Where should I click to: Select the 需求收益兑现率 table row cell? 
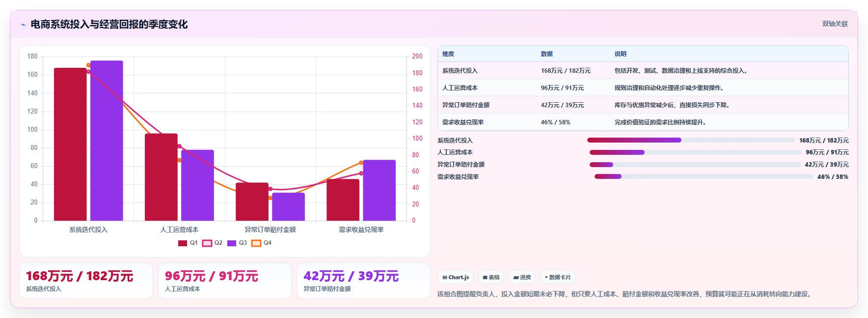point(463,122)
